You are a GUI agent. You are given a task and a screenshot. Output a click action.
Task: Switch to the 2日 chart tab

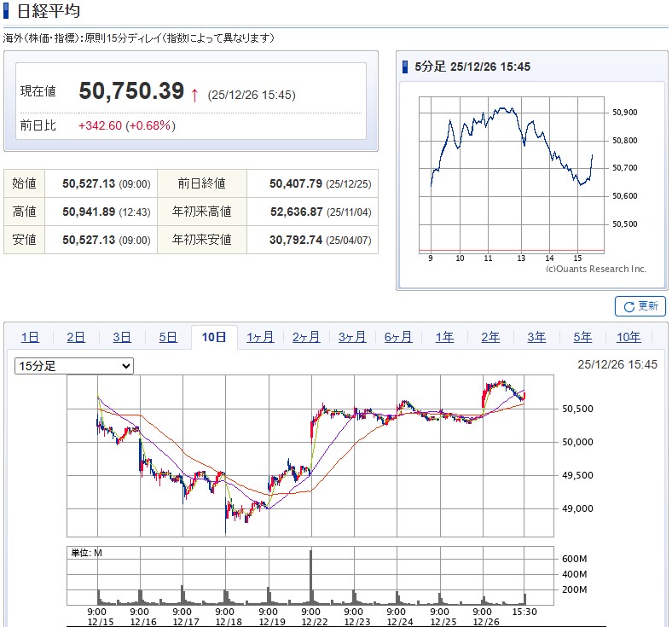click(76, 337)
